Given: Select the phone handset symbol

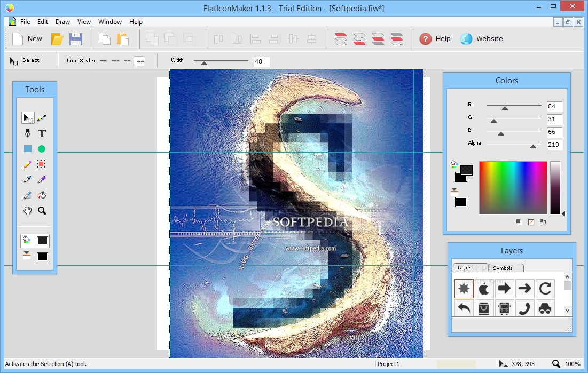Looking at the screenshot, I should tap(524, 308).
